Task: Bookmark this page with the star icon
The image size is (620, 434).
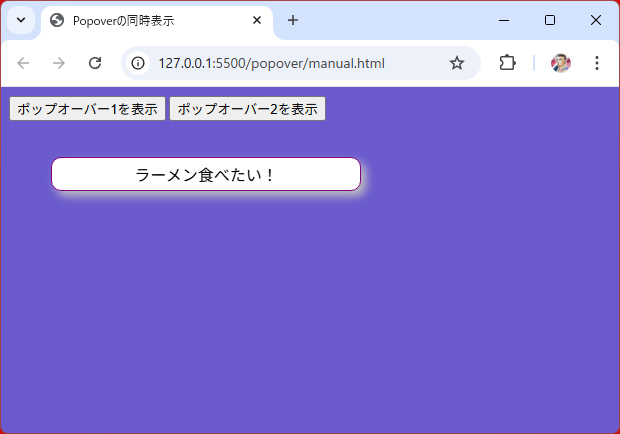Action: coord(457,63)
